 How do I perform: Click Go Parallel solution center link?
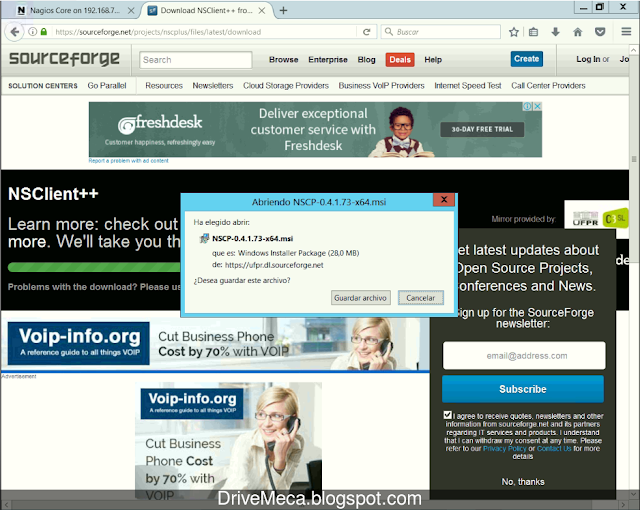(107, 86)
